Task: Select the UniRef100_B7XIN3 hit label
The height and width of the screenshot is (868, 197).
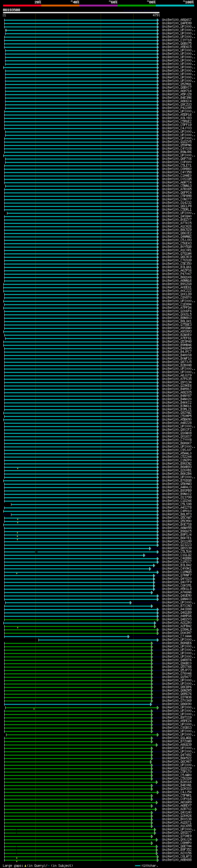Action: (x=177, y=606)
